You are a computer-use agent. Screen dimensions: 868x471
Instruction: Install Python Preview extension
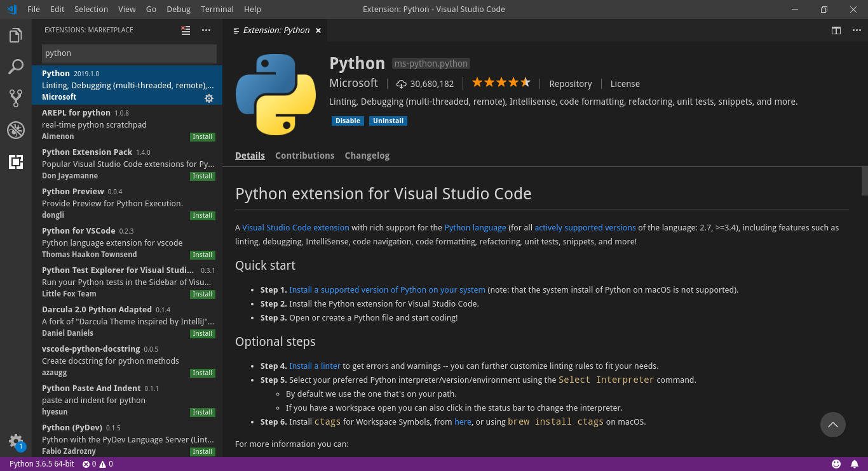(x=203, y=216)
